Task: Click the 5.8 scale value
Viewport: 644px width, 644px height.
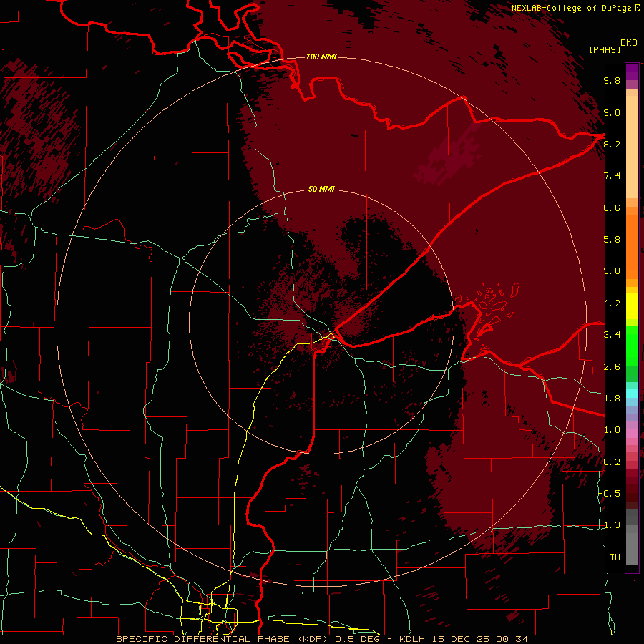Action: pos(612,240)
